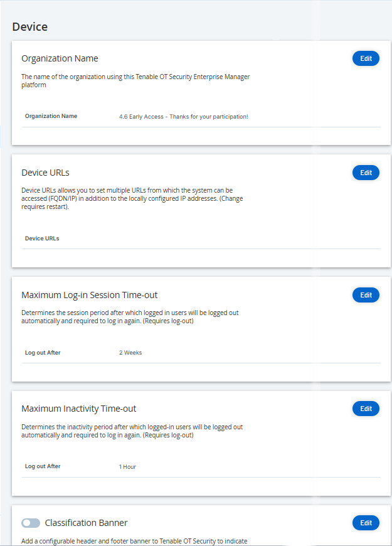Click Log out After label beside 2 Weeks
The height and width of the screenshot is (546, 392).
pyautogui.click(x=43, y=353)
